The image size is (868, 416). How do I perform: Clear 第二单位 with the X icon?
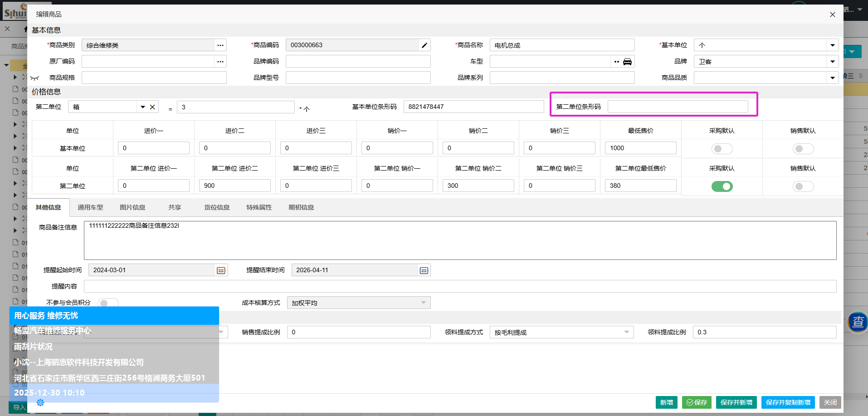tap(152, 107)
